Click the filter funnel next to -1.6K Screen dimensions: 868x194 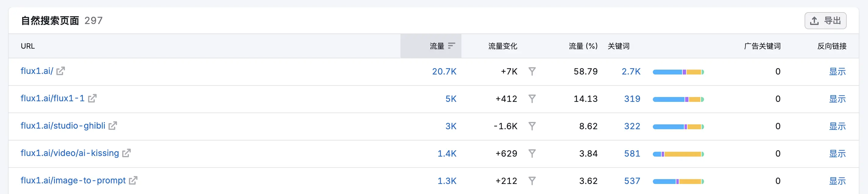[x=532, y=126]
